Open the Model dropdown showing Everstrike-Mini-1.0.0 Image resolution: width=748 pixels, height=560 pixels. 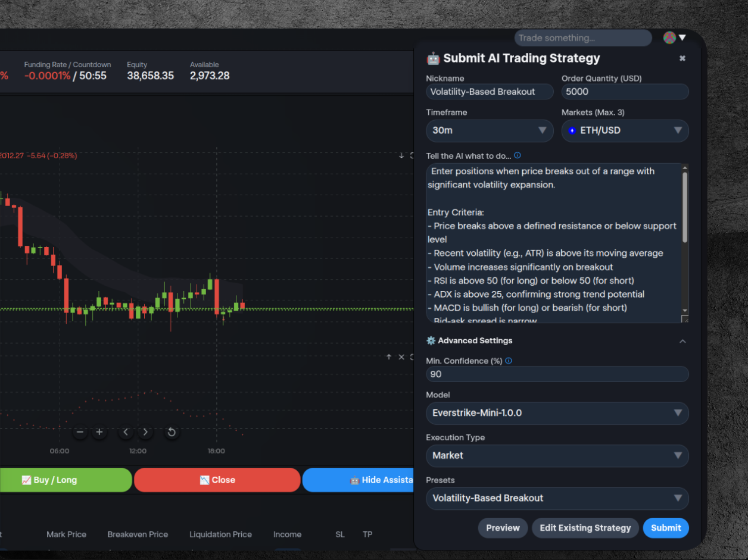pos(557,413)
